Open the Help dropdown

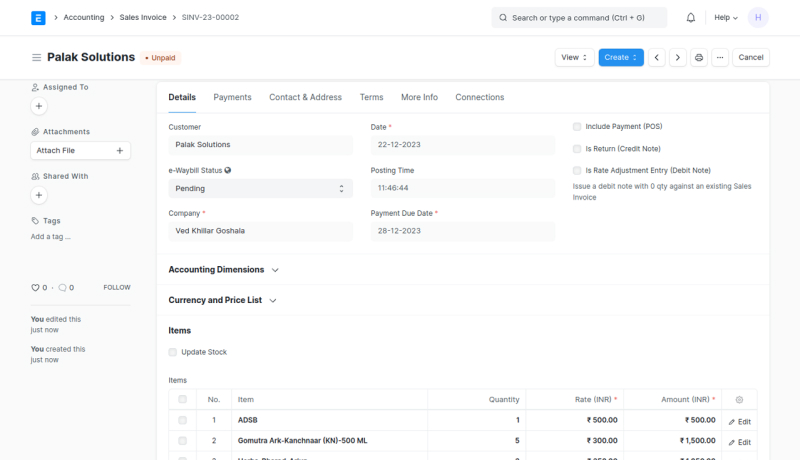coord(726,18)
